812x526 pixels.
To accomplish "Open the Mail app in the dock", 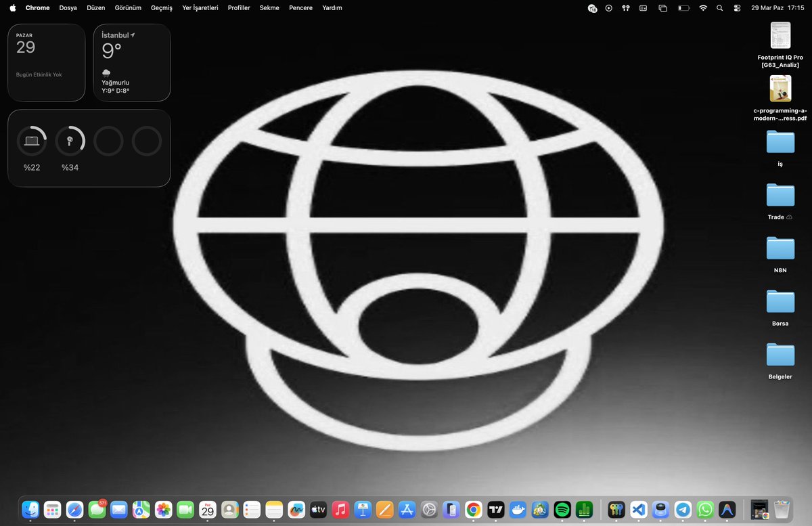I will pyautogui.click(x=119, y=509).
